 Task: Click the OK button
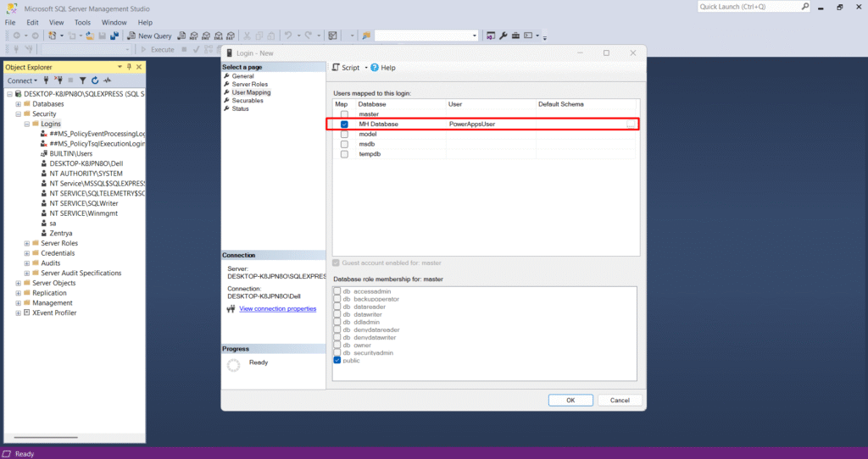570,400
